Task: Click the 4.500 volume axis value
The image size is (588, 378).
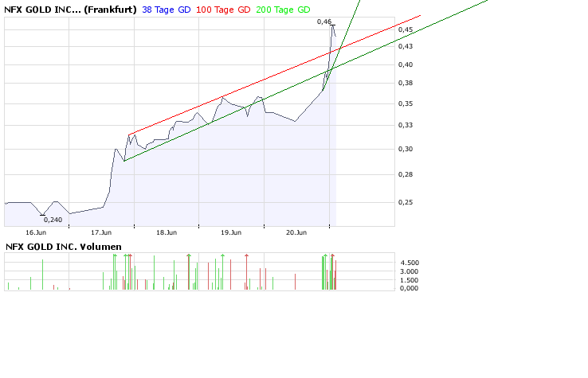Action: [410, 263]
